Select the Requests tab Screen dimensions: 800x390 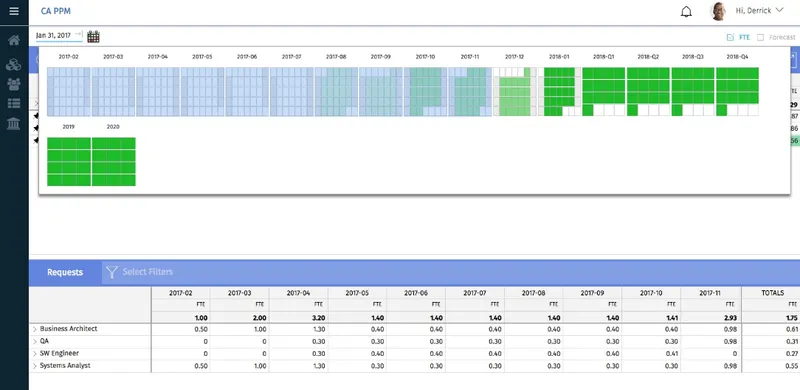point(65,272)
